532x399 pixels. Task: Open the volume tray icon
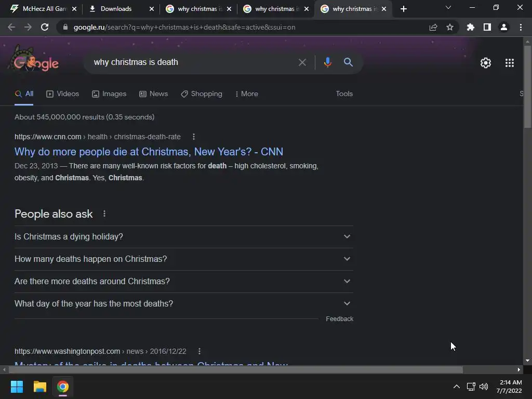point(484,387)
